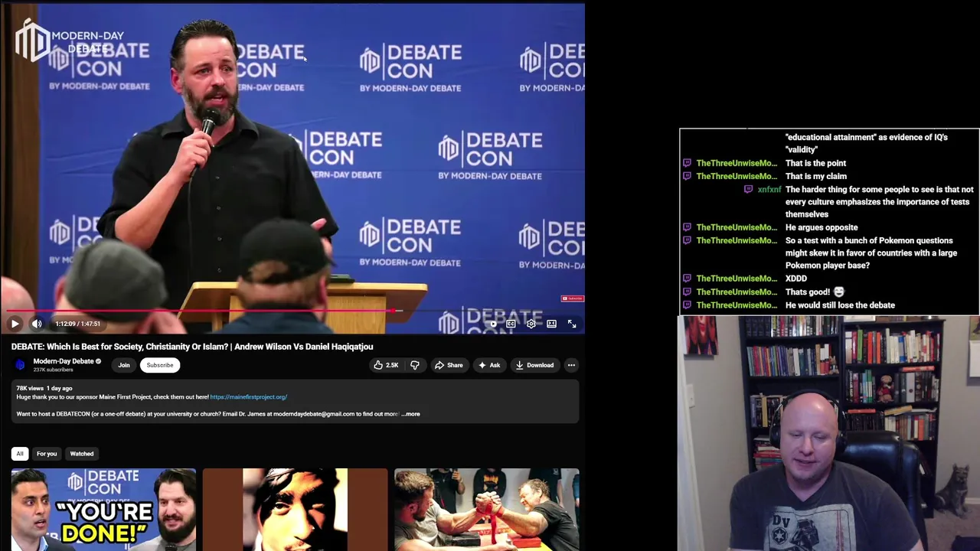The height and width of the screenshot is (551, 980).
Task: Select the Watched filter chip
Action: click(x=82, y=454)
